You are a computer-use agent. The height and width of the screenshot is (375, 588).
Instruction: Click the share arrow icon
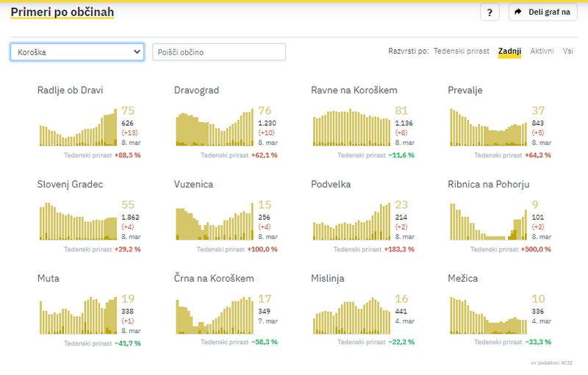coord(517,12)
